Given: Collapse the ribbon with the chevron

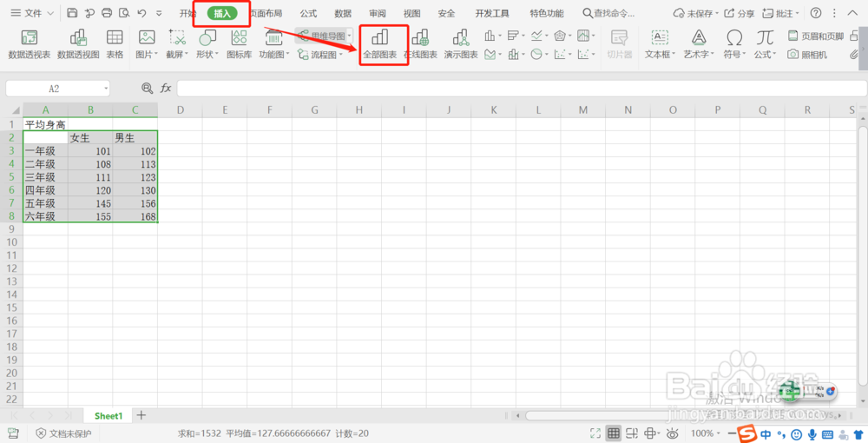Looking at the screenshot, I should coord(852,13).
